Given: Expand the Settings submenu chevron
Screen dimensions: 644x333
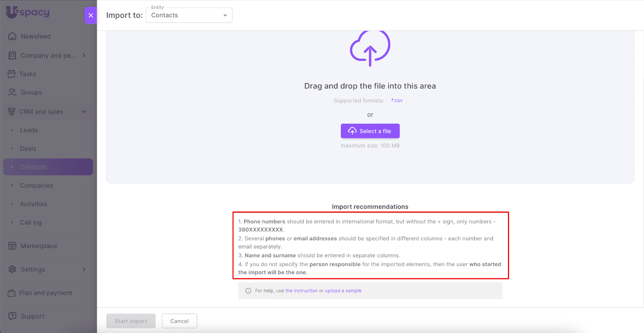Looking at the screenshot, I should (84, 269).
